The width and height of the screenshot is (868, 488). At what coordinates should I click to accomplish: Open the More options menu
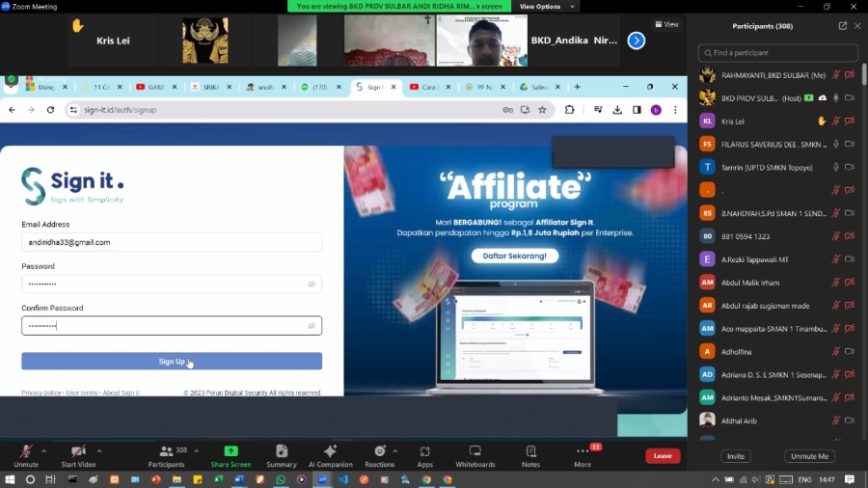click(x=583, y=456)
